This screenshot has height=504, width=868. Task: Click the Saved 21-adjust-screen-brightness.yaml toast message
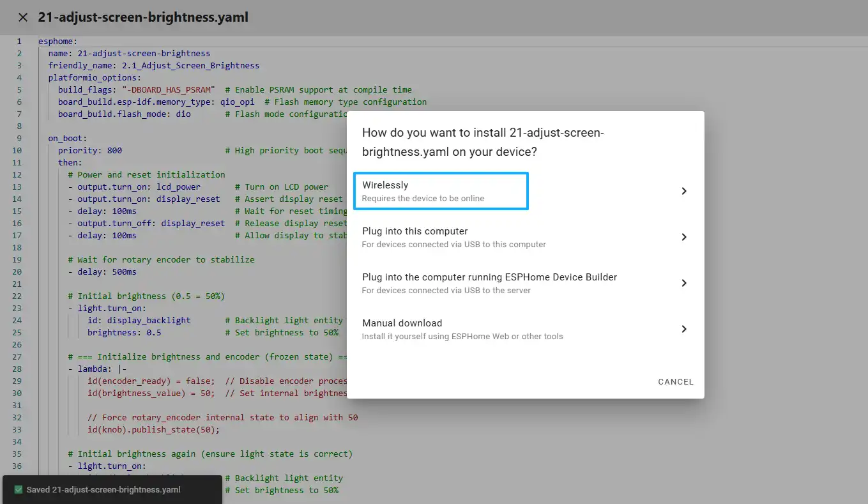point(103,490)
